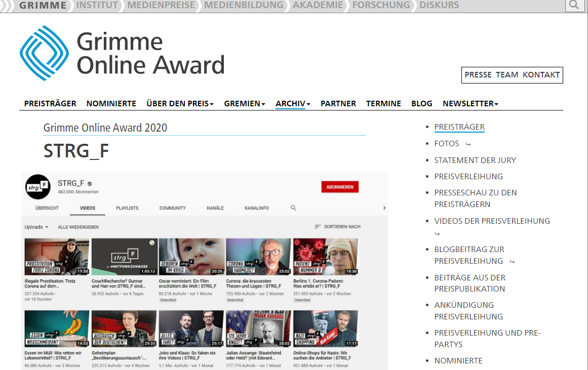Switch to the Kanalinfo tab
Image resolution: width=588 pixels, height=370 pixels.
click(x=256, y=208)
